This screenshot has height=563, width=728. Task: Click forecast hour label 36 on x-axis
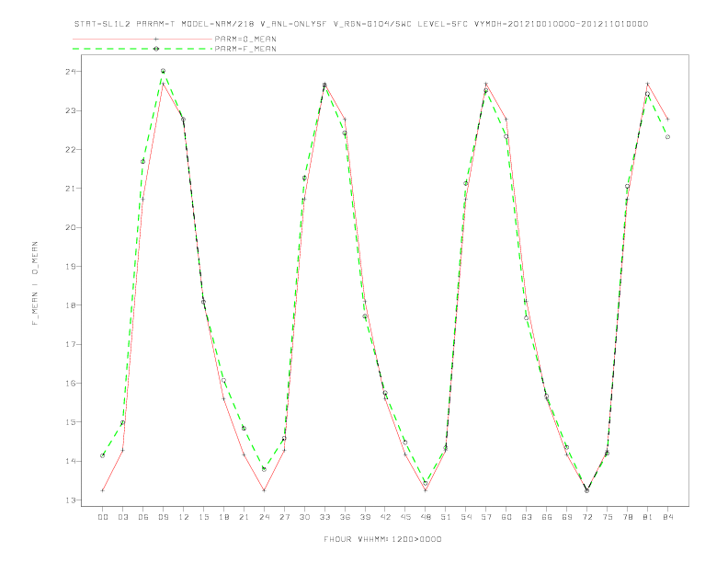click(x=345, y=517)
